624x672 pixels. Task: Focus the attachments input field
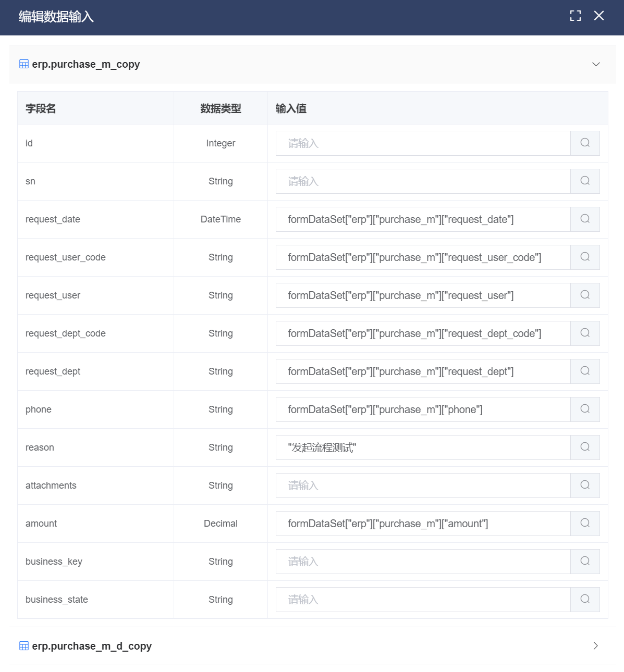(423, 486)
